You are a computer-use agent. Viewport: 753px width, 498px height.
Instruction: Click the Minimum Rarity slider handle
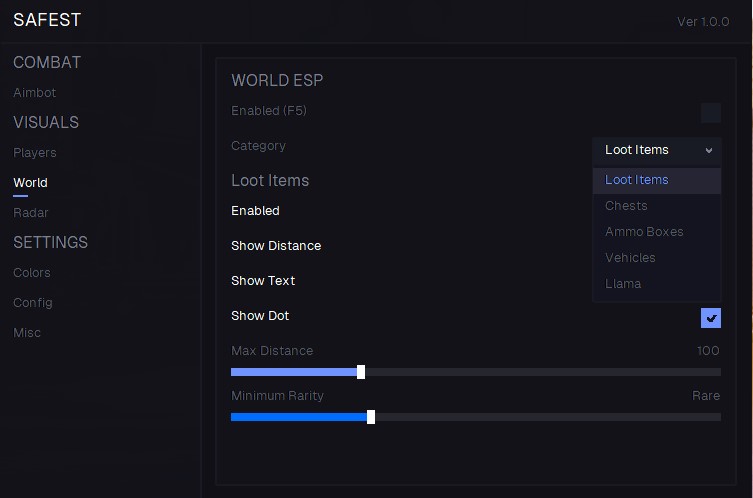[x=371, y=417]
